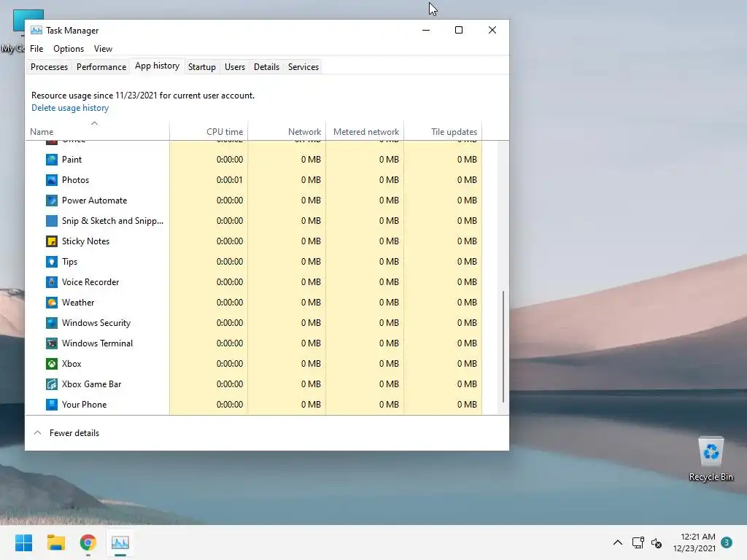
Task: Click the Task Manager title bar icon
Action: (x=36, y=30)
